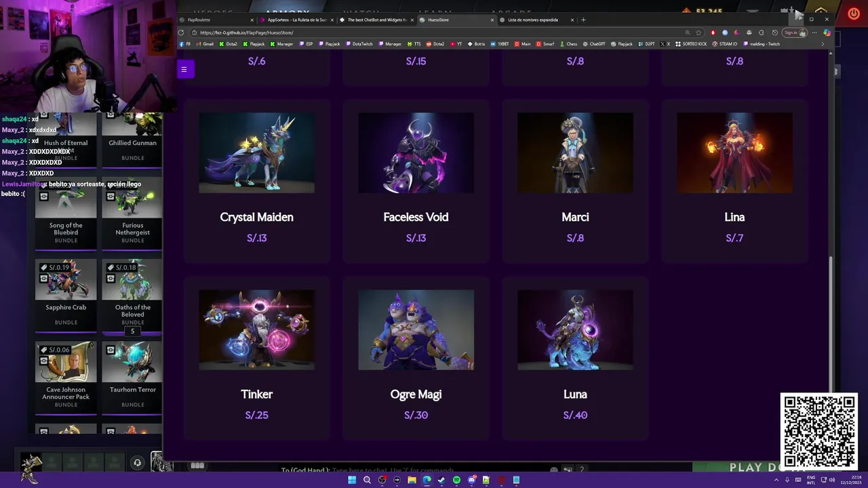Close the FlapRoulette tab
This screenshot has width=868, height=488.
click(x=252, y=20)
